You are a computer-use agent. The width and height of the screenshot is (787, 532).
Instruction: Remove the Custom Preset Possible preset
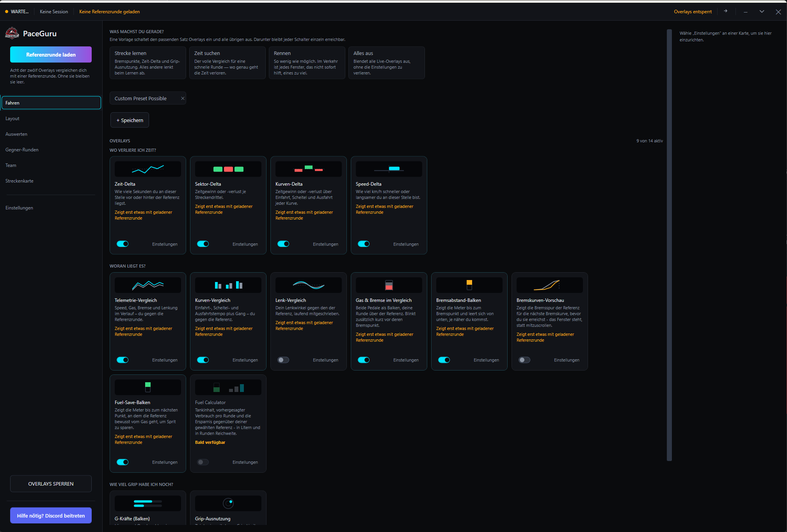click(183, 98)
